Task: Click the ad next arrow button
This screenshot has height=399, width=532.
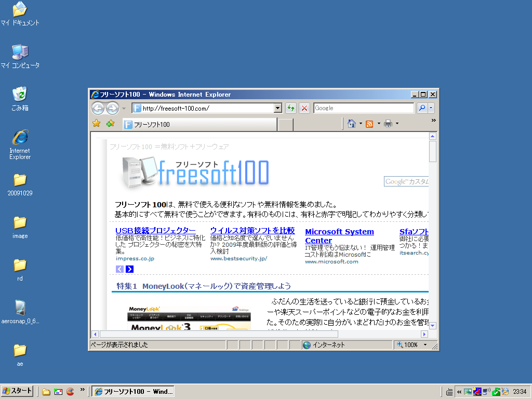Action: pyautogui.click(x=129, y=269)
